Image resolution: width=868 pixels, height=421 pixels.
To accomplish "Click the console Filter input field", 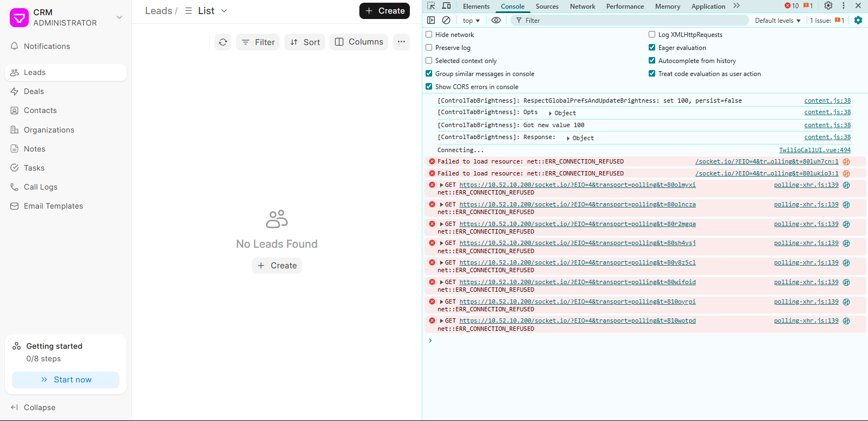I will (630, 20).
